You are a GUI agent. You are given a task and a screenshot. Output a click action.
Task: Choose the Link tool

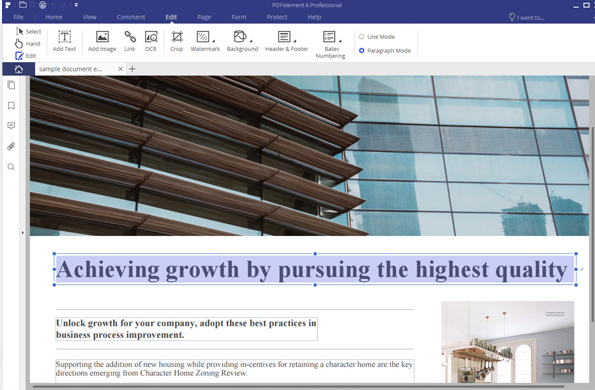point(130,41)
